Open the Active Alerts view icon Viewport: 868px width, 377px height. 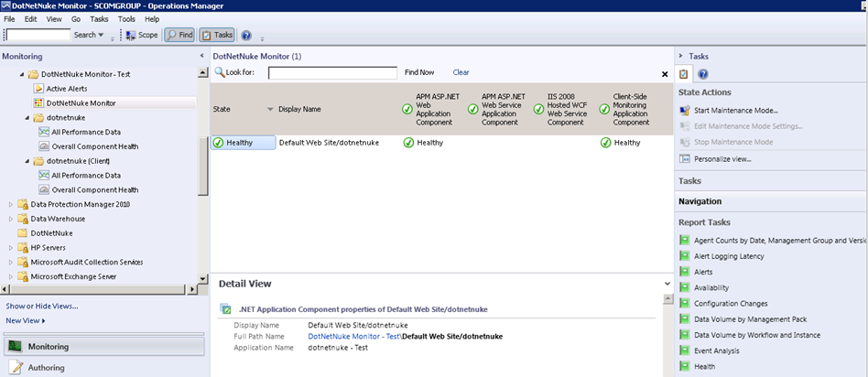(38, 89)
